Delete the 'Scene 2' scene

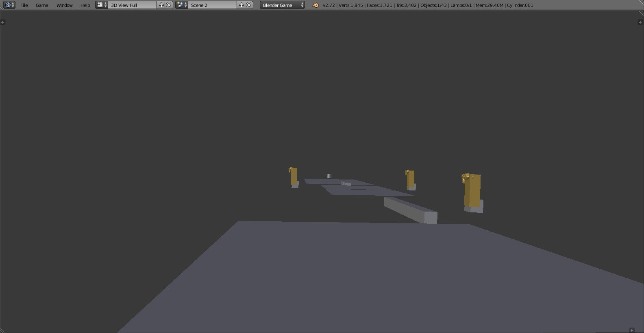tap(249, 5)
